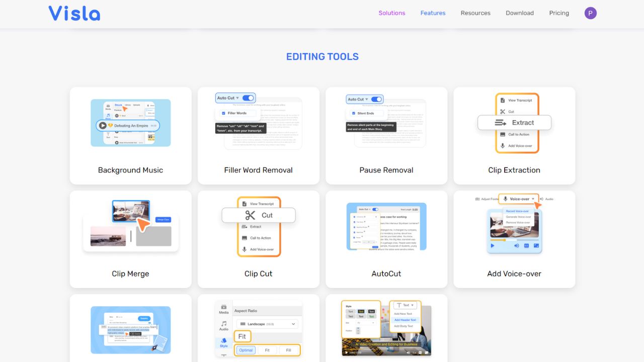Open the Clip Cut card title
The height and width of the screenshot is (362, 644).
click(x=259, y=274)
